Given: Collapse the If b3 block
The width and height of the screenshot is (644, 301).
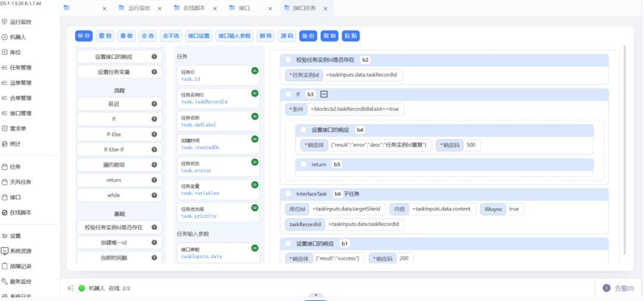Looking at the screenshot, I should tap(324, 94).
